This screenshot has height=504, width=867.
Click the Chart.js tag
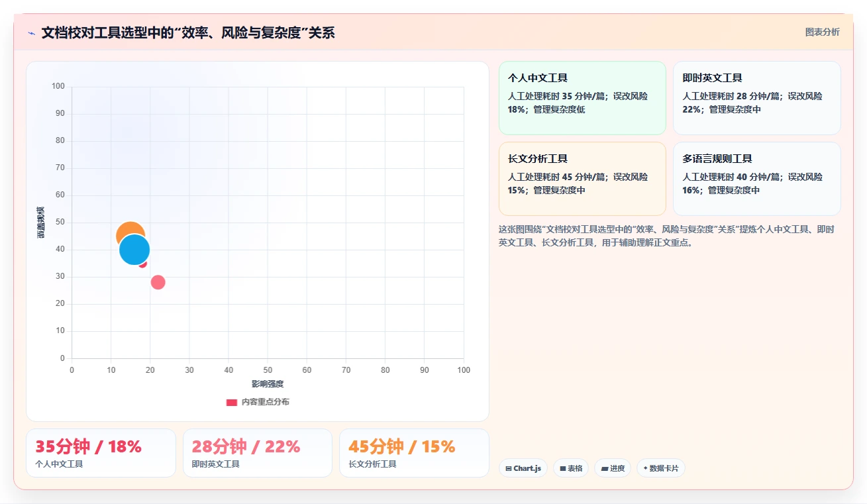[x=523, y=468]
